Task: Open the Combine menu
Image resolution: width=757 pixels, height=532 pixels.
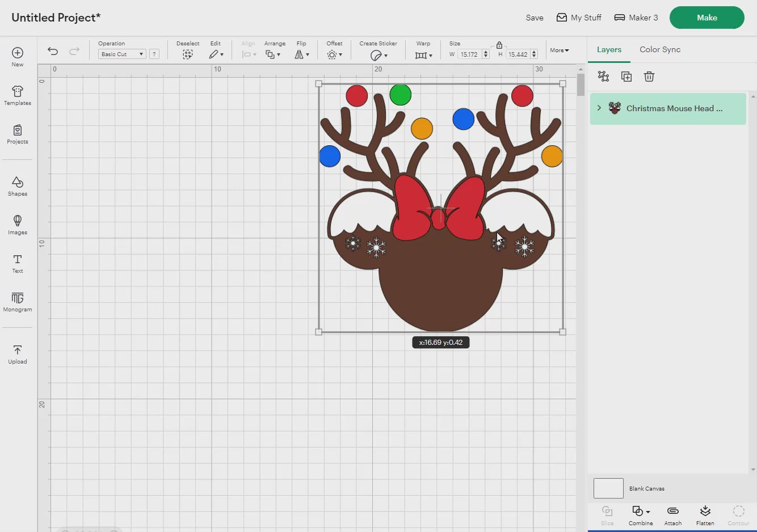Action: (x=641, y=515)
